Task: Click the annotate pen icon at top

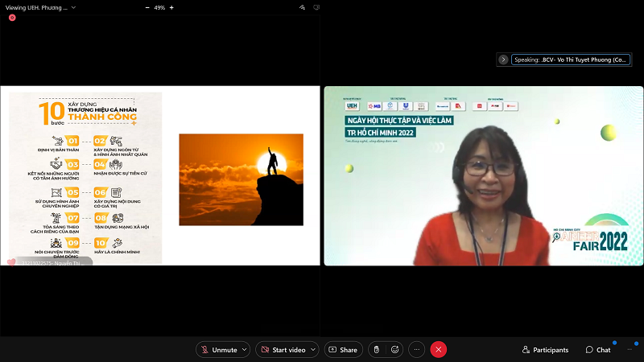Action: point(302,7)
